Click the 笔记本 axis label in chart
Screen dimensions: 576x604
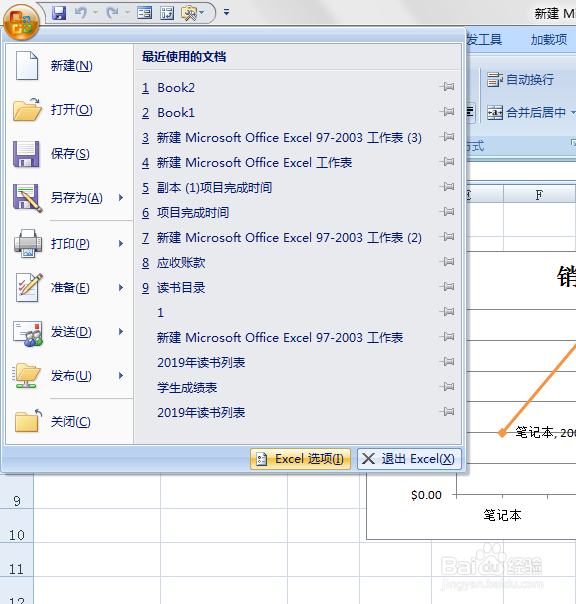pos(502,515)
